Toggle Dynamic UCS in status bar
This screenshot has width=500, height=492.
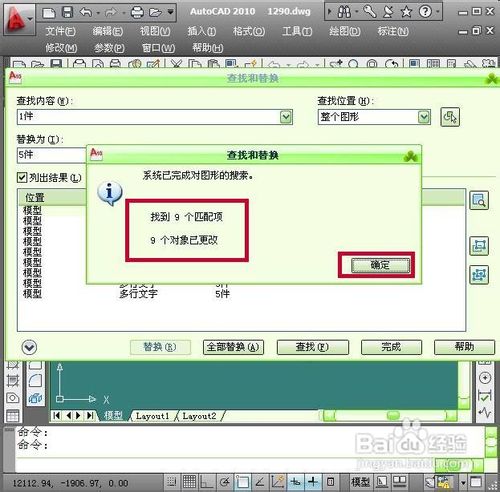point(278,482)
